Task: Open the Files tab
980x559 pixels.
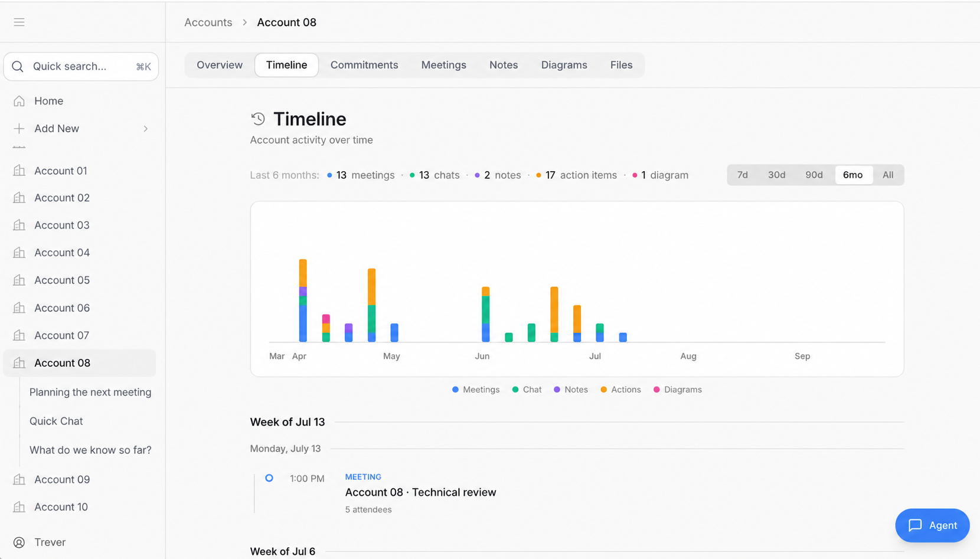Action: 622,65
